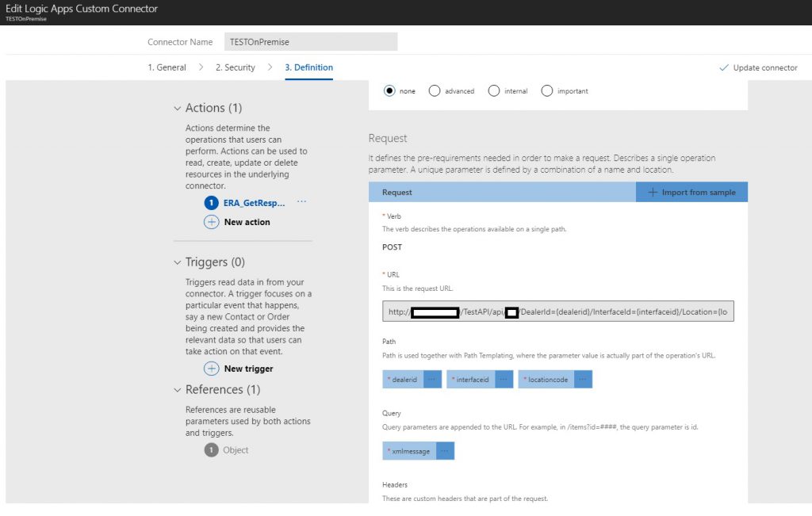
Task: Select the 'important' visibility radio button
Action: (547, 90)
